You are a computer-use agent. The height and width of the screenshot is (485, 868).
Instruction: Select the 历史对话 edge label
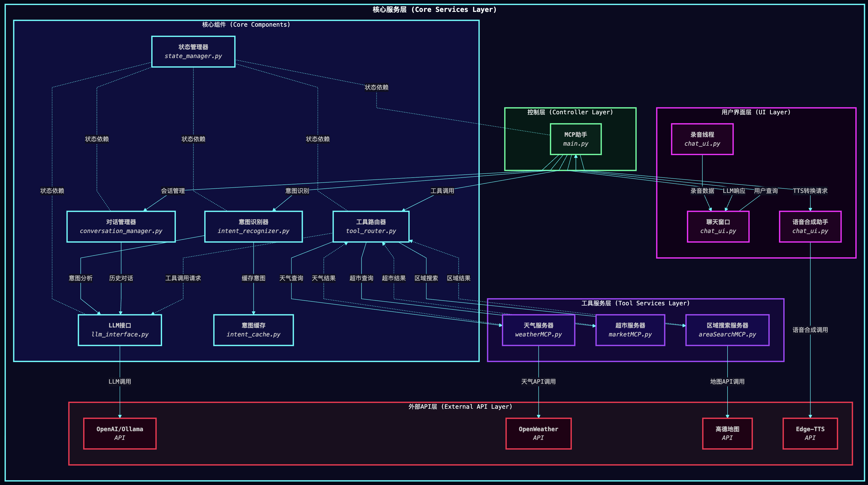click(x=121, y=278)
